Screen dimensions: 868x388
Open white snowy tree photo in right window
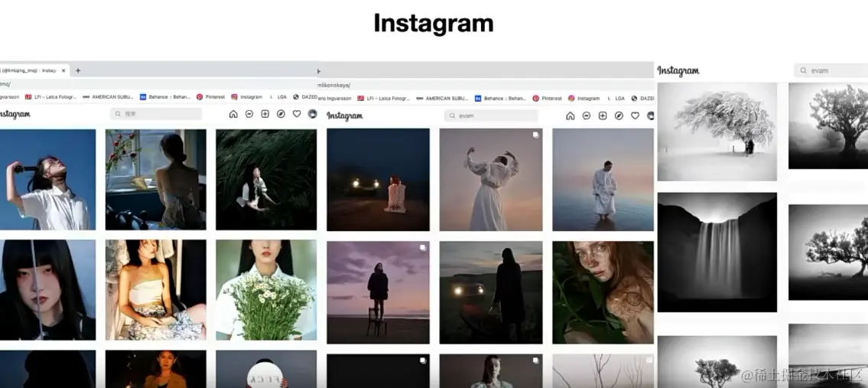pos(717,132)
